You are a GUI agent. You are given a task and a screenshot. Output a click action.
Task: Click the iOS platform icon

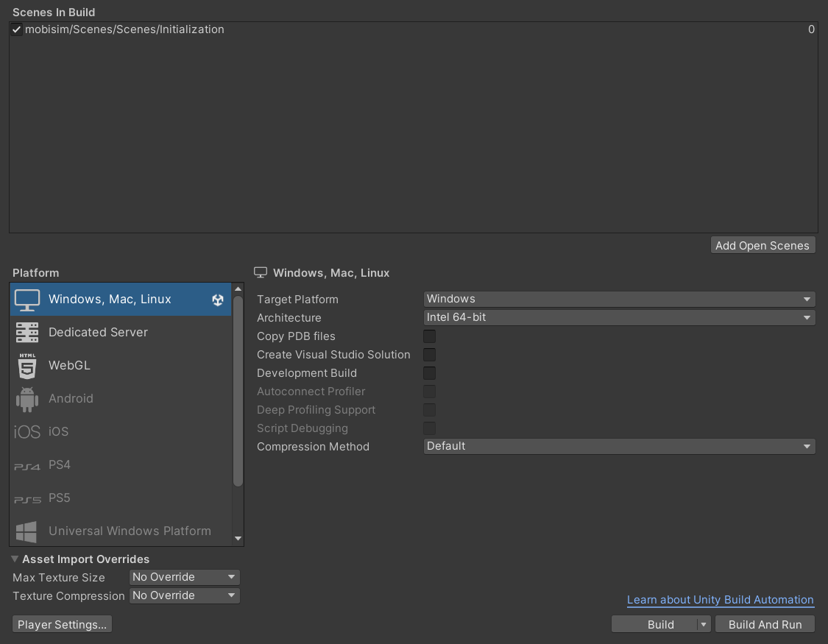click(x=27, y=432)
